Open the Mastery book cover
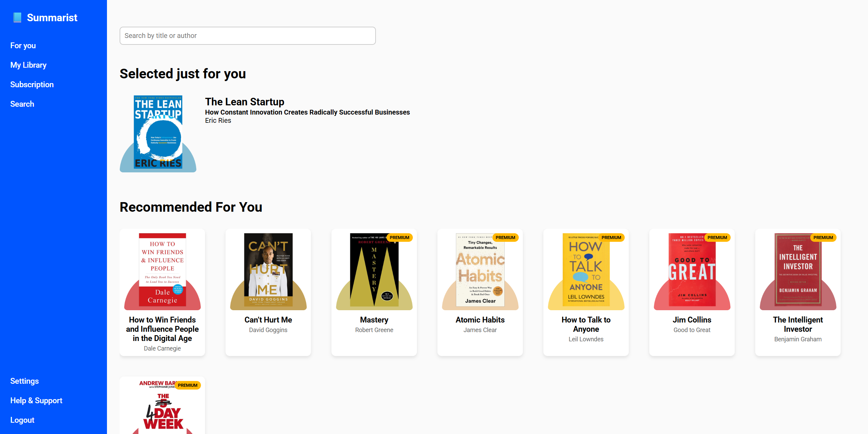The height and width of the screenshot is (434, 868). [374, 270]
